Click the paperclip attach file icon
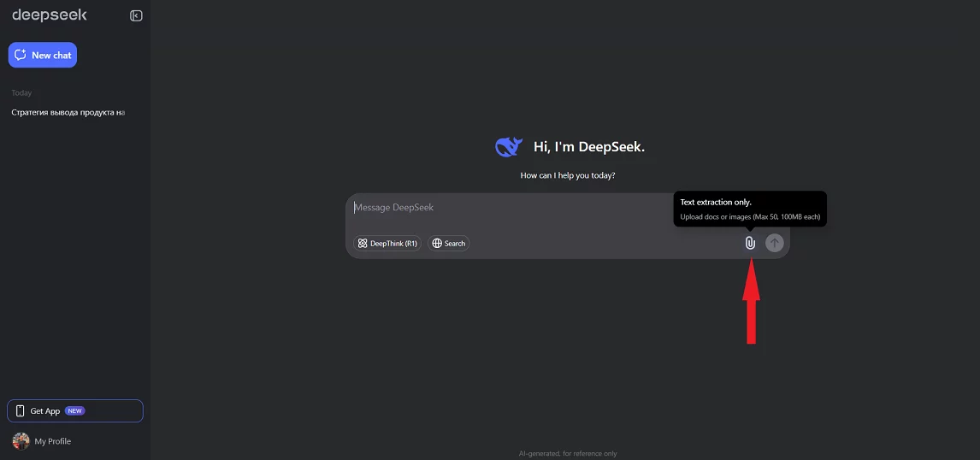This screenshot has width=980, height=460. (750, 243)
